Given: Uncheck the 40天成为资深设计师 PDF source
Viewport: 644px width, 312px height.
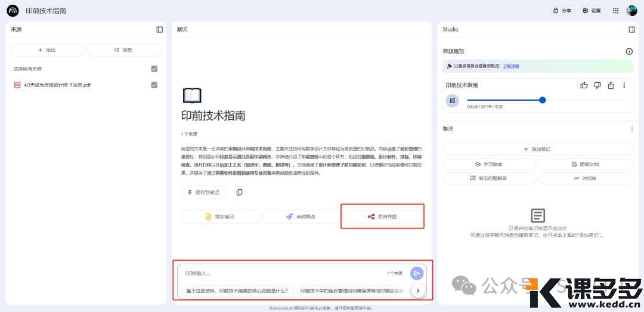Looking at the screenshot, I should point(154,85).
